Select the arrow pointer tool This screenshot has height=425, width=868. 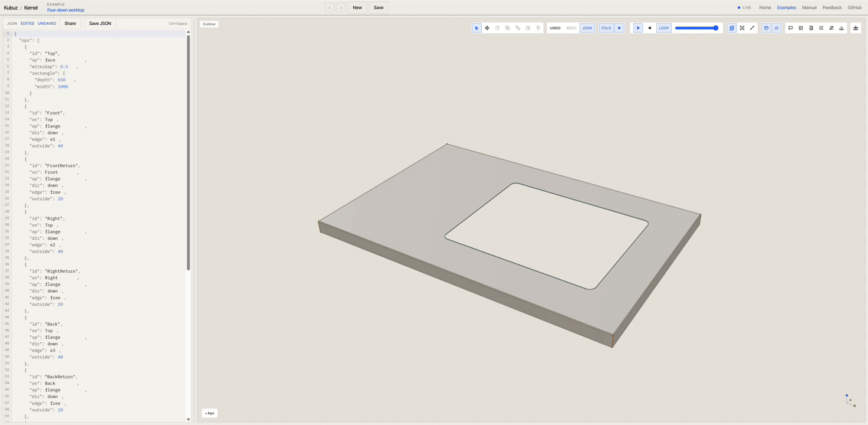pyautogui.click(x=476, y=28)
